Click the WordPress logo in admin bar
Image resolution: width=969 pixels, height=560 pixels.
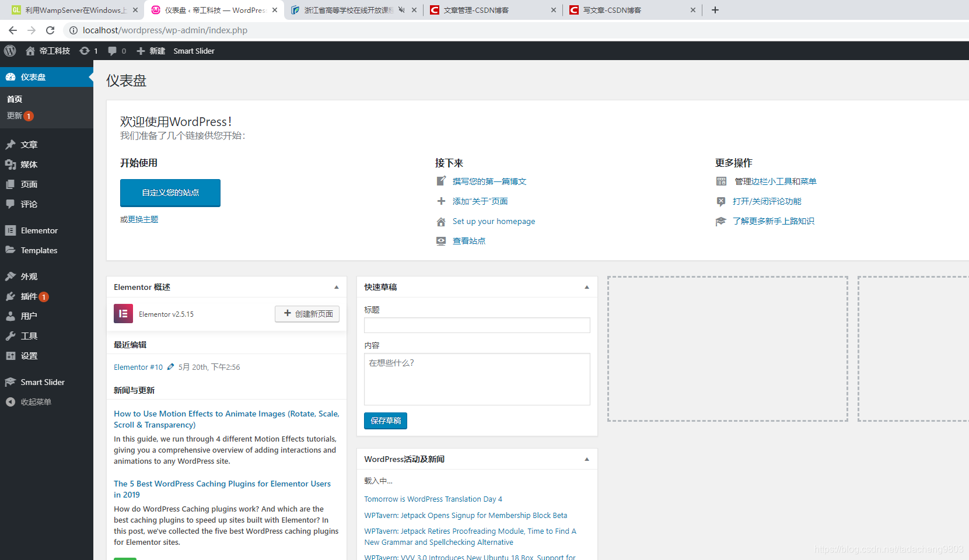[x=10, y=51]
